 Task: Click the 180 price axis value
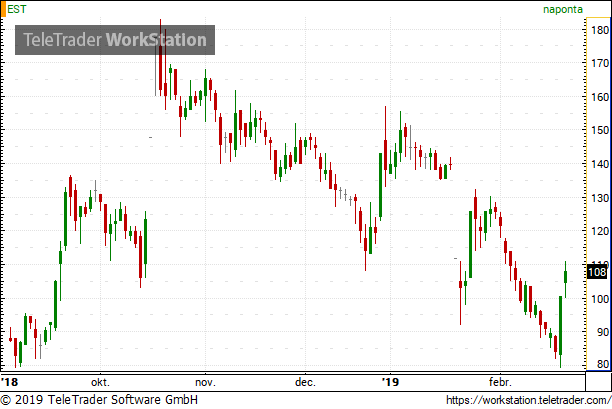click(600, 30)
